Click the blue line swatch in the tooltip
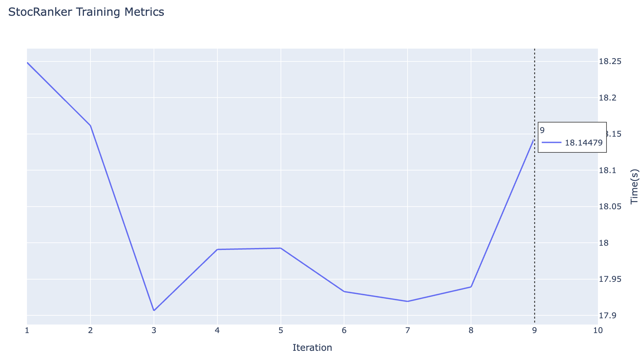Screen dimensions: 644x360 click(x=551, y=143)
